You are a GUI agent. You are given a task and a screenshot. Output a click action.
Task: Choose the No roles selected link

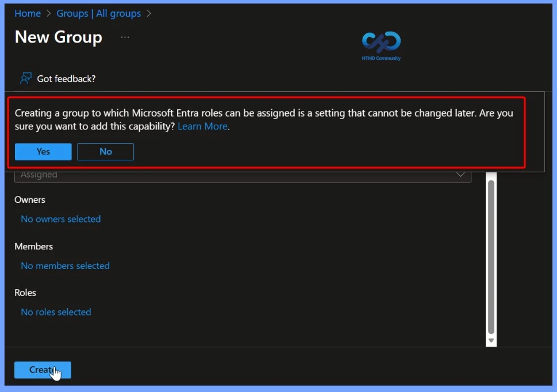tap(56, 312)
